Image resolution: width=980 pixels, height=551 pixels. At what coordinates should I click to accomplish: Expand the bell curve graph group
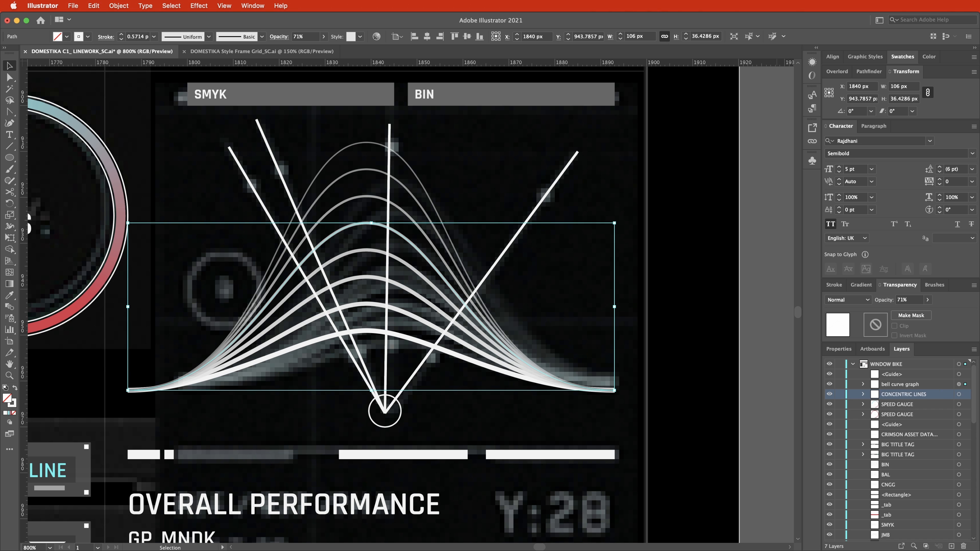[863, 384]
